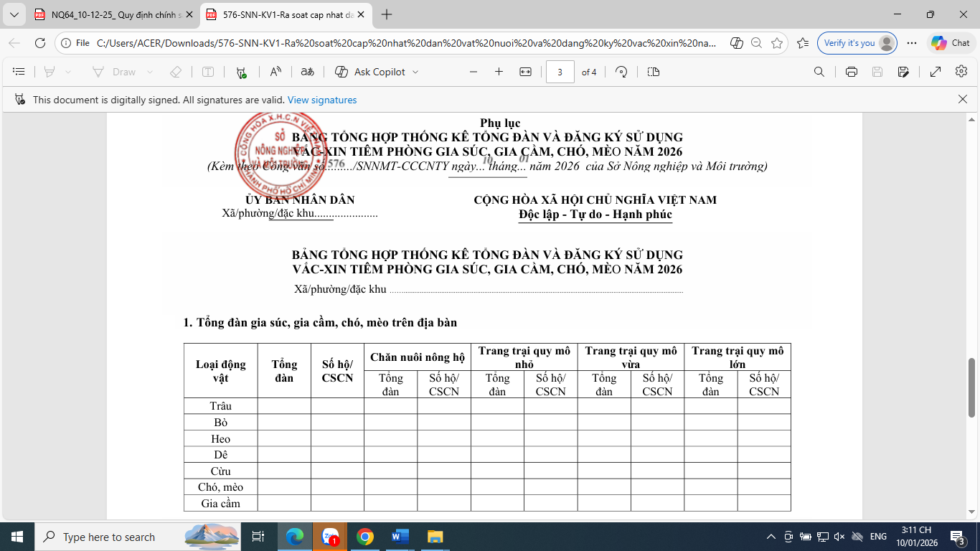Click the Translate document icon
The image size is (980, 551).
307,72
